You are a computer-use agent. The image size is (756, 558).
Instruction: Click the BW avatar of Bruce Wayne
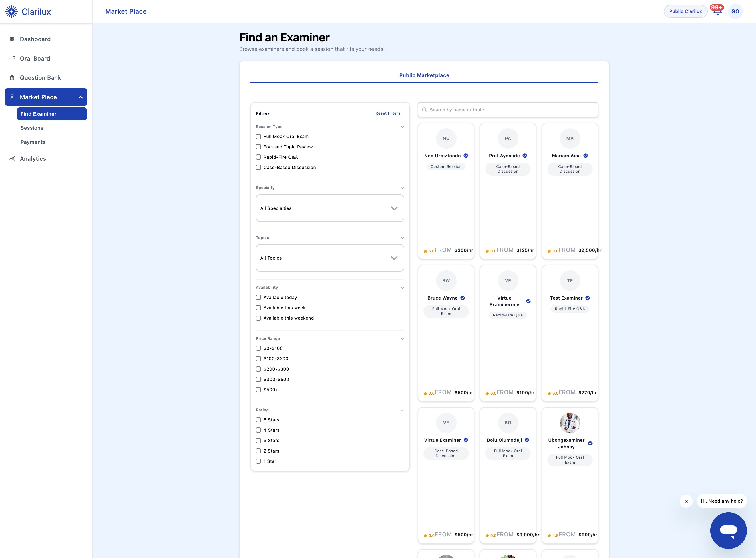click(x=446, y=281)
